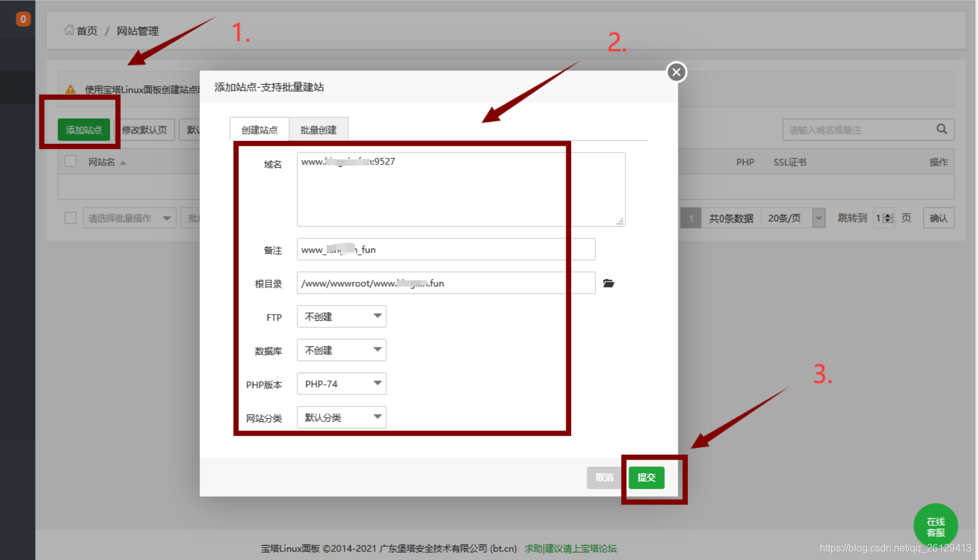
Task: Click the 共0条数据 text
Action: pyautogui.click(x=731, y=218)
